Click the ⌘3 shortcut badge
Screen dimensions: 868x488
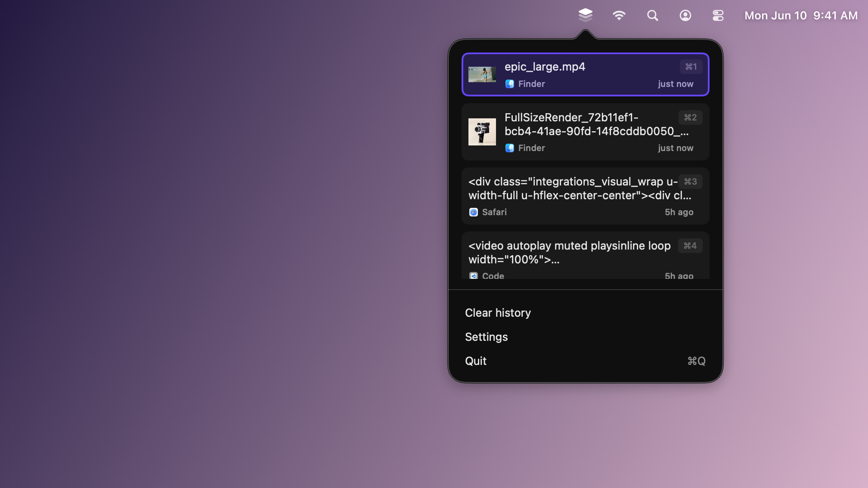[691, 182]
